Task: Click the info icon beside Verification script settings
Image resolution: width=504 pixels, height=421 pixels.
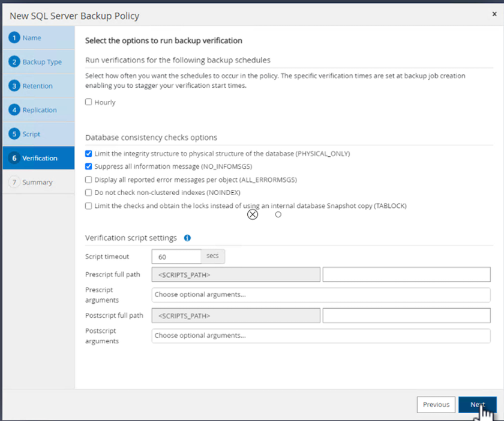Action: [x=187, y=238]
